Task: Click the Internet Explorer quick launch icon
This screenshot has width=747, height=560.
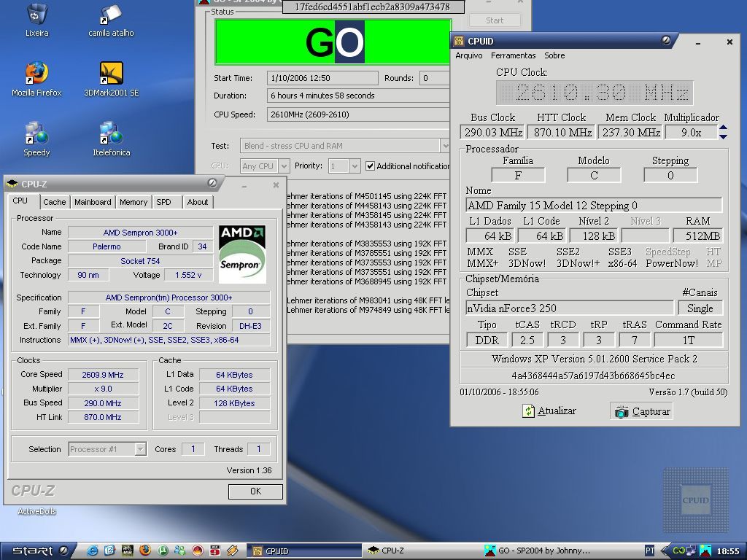Action: click(x=93, y=551)
